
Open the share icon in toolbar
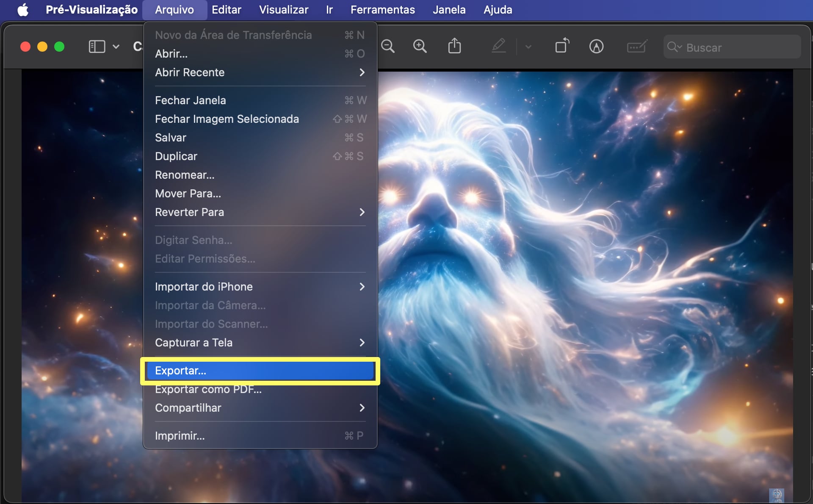(x=454, y=46)
